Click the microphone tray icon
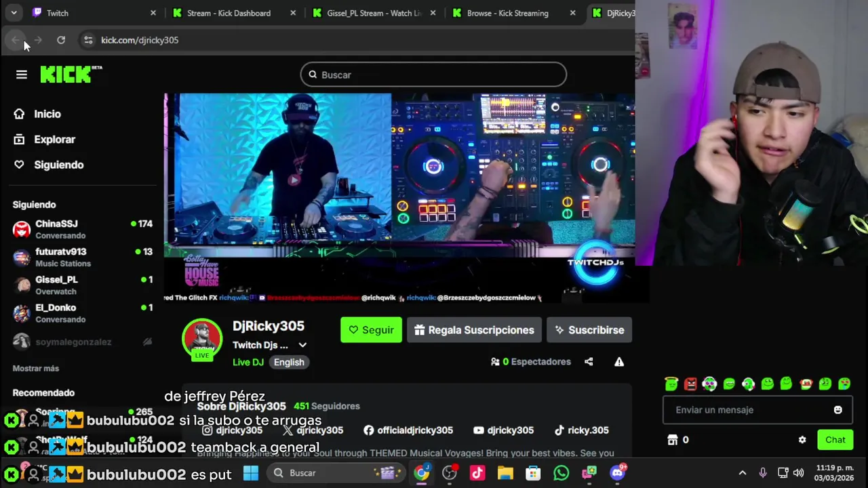This screenshot has width=868, height=488. 763,473
